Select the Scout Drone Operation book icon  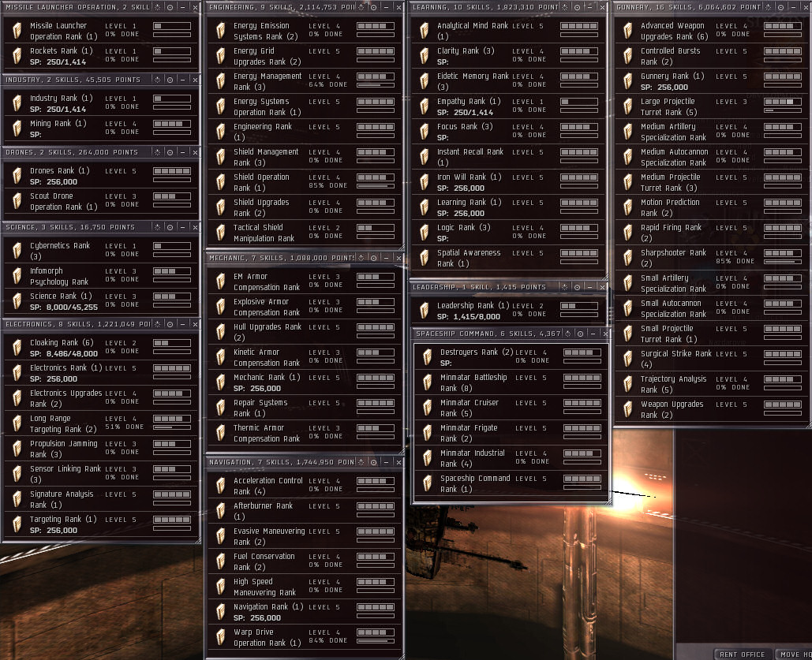[17, 201]
